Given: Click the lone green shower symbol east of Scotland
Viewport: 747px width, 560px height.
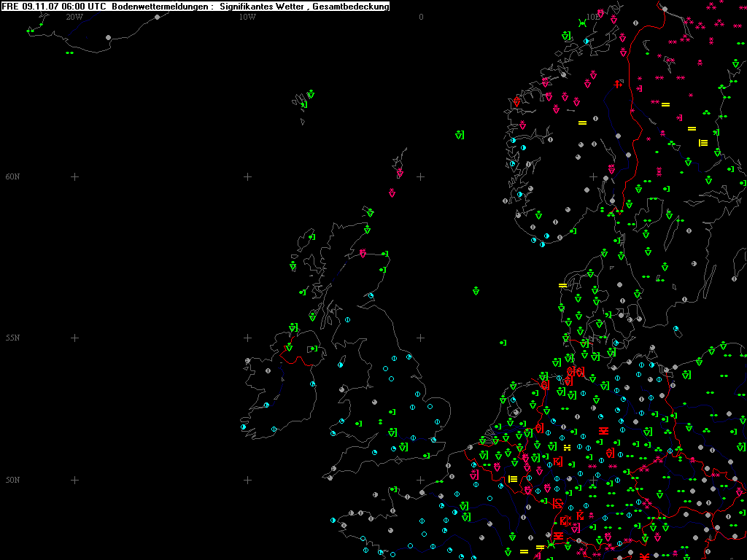Looking at the screenshot, I should [x=476, y=291].
